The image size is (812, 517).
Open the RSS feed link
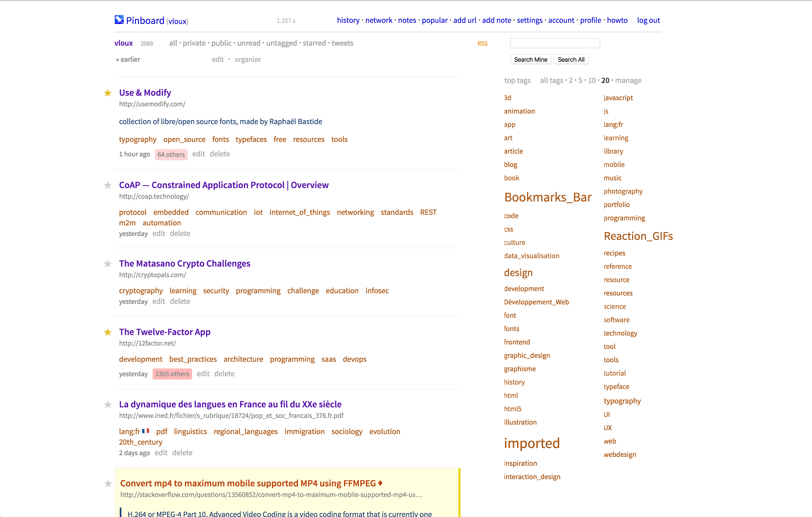click(x=482, y=43)
